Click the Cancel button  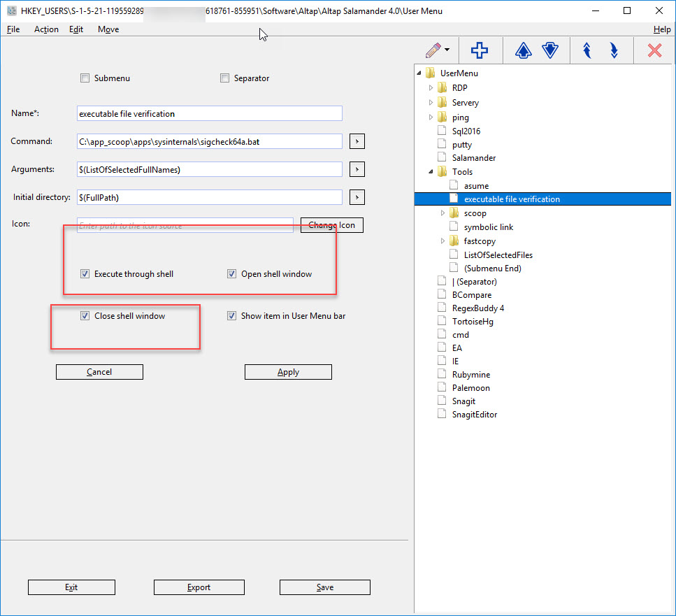[x=99, y=372]
